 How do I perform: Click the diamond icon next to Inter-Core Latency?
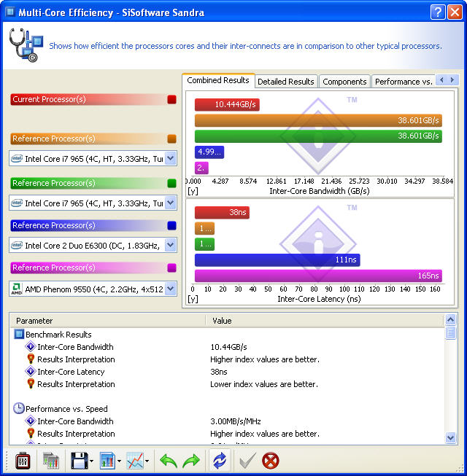point(31,371)
